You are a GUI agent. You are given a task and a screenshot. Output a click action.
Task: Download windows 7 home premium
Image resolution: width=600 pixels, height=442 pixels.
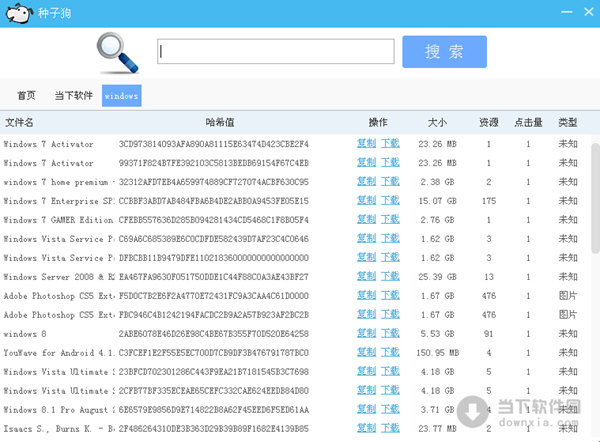pyautogui.click(x=390, y=181)
